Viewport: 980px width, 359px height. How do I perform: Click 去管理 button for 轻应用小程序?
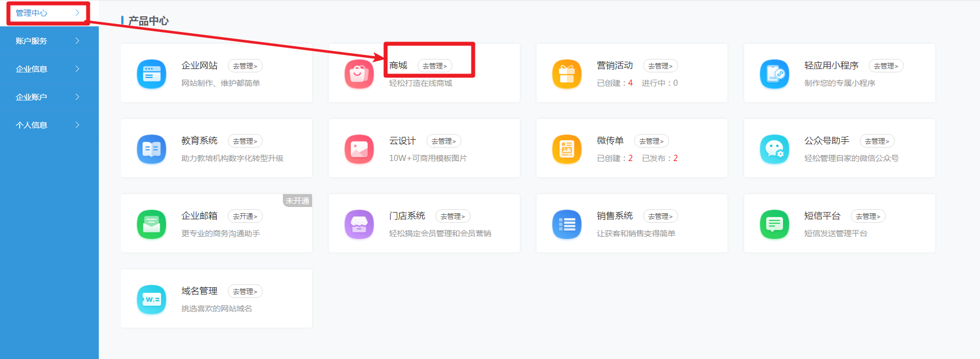[x=886, y=66]
